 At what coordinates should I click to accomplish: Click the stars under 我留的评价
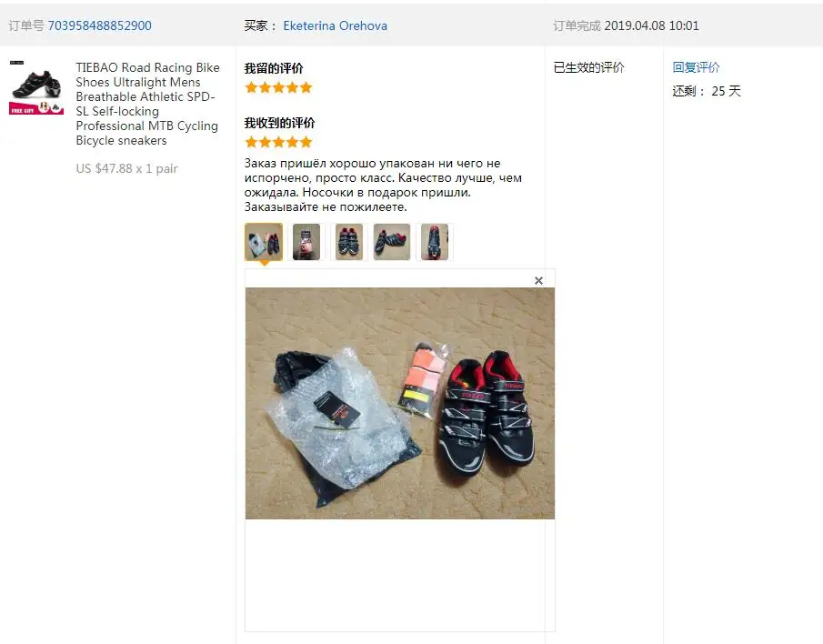278,87
